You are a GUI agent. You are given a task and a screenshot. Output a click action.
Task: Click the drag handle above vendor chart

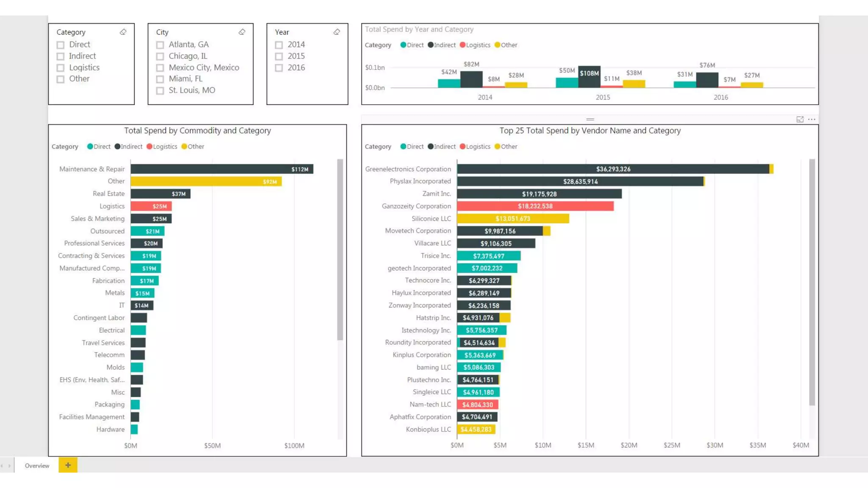[x=590, y=119]
